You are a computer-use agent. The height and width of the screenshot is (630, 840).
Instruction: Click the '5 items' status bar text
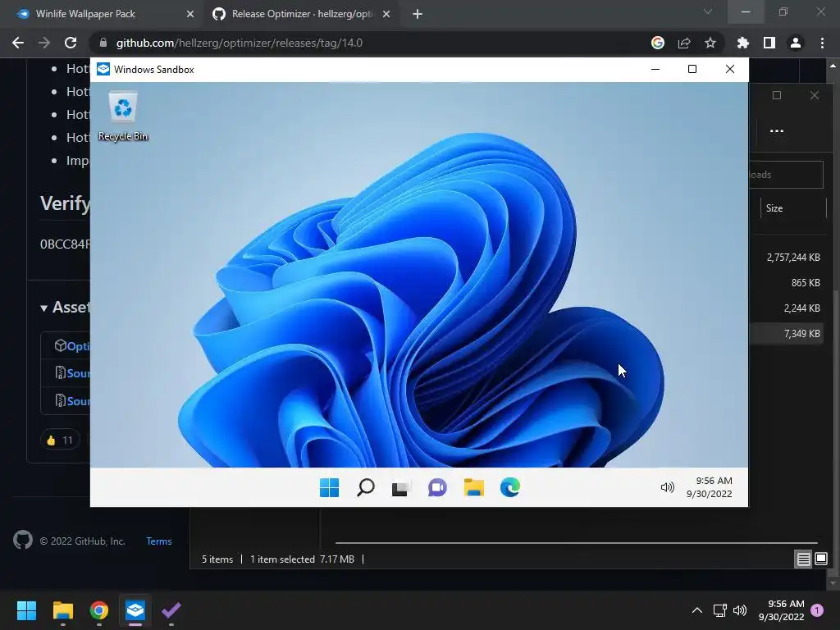pos(217,559)
